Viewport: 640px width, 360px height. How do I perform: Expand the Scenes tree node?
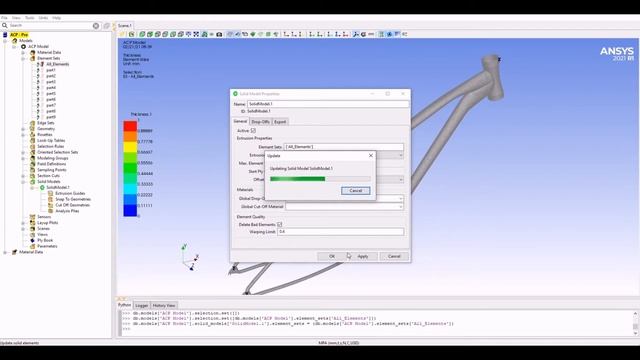[23, 229]
